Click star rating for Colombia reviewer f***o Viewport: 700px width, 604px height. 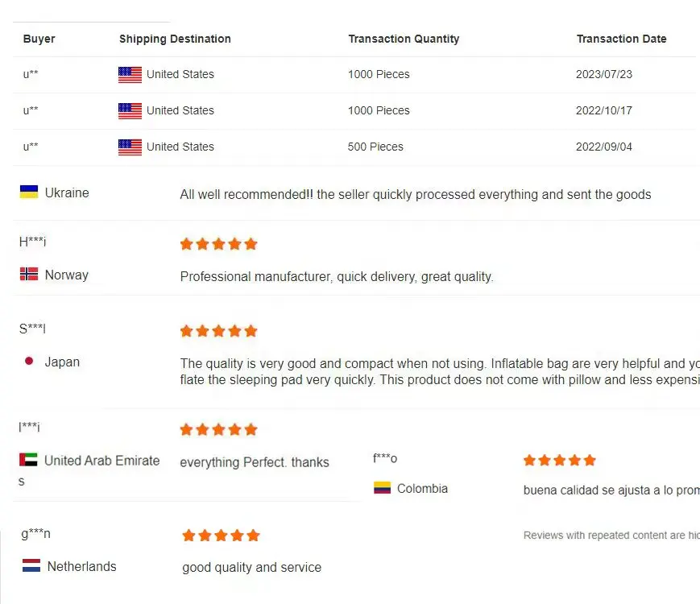[560, 460]
